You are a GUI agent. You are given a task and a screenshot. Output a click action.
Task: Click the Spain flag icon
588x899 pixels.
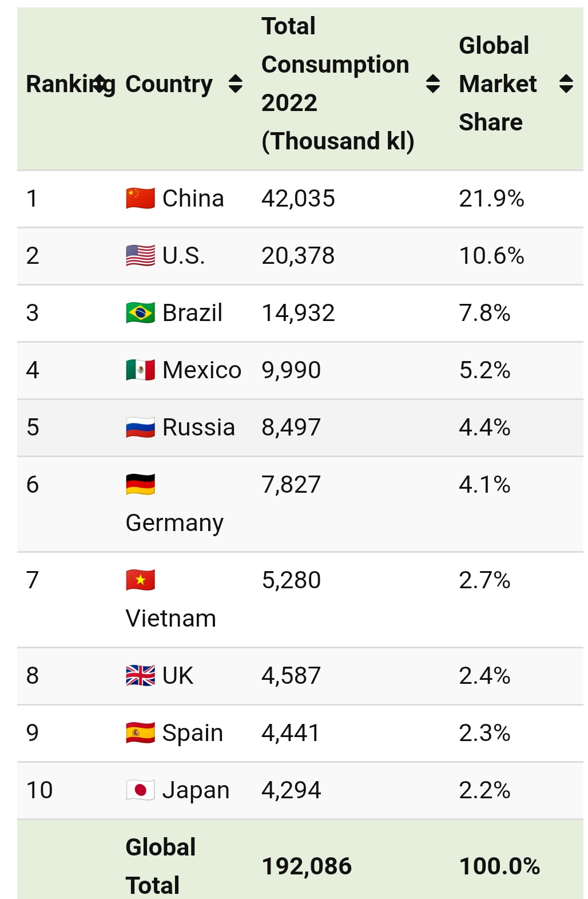[140, 733]
